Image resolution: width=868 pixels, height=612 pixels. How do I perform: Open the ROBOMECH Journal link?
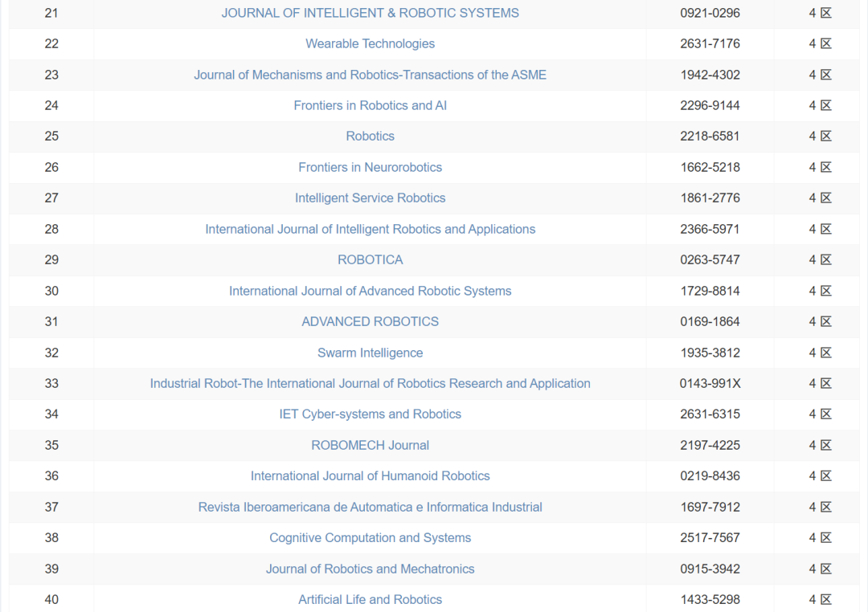click(x=370, y=445)
